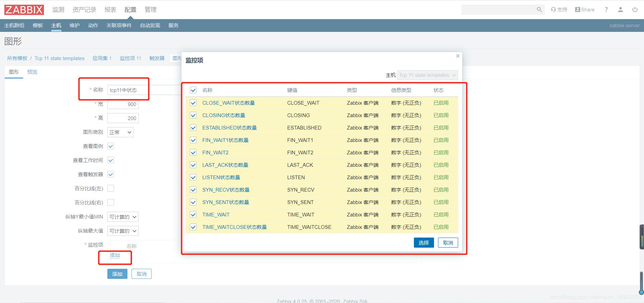Toggle the 查看触发器 checkbox
This screenshot has height=303, width=644.
click(x=111, y=174)
